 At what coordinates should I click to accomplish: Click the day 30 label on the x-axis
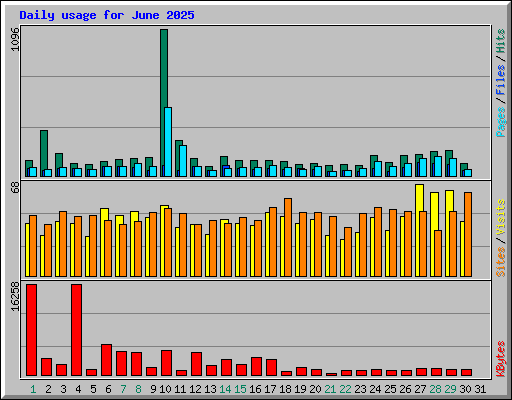(x=465, y=389)
